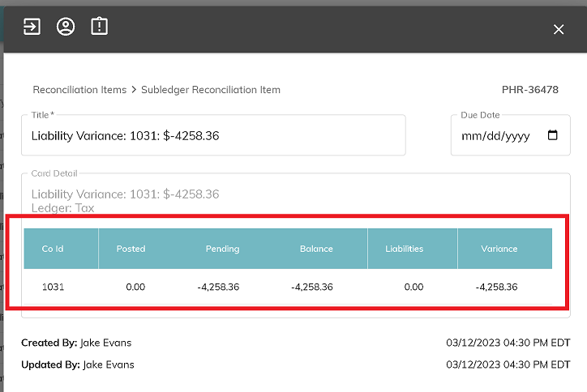The image size is (587, 392).
Task: Sort by Posted column header
Action: coord(131,249)
